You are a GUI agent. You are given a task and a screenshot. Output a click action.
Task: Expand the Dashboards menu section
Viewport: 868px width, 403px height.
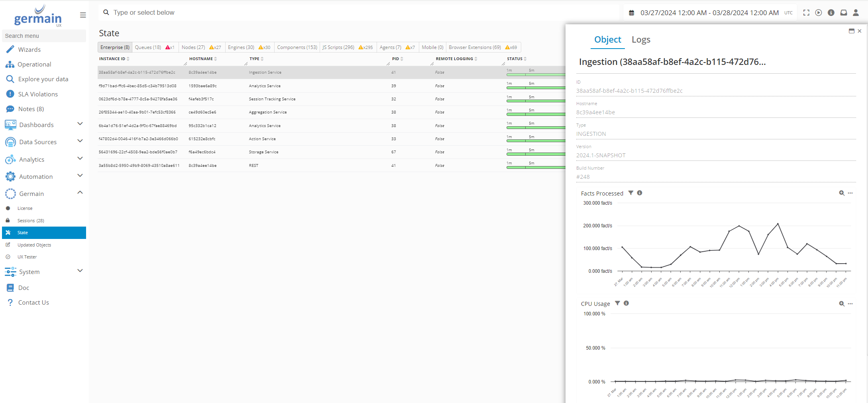tap(80, 124)
